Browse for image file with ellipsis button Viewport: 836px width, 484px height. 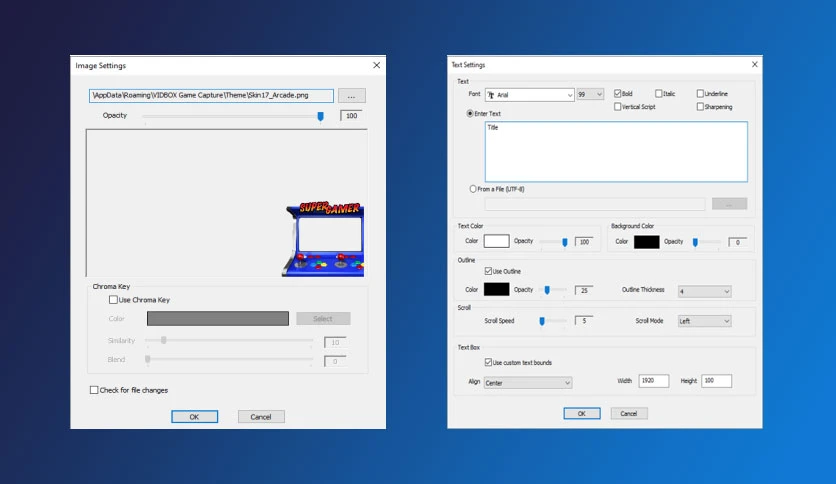(351, 96)
